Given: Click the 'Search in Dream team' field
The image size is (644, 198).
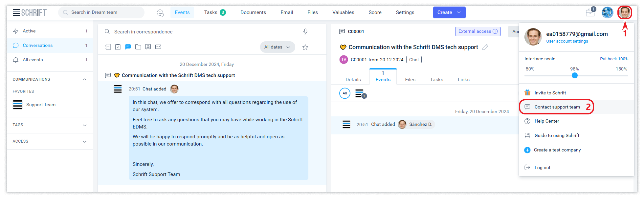Looking at the screenshot, I should click(x=102, y=12).
